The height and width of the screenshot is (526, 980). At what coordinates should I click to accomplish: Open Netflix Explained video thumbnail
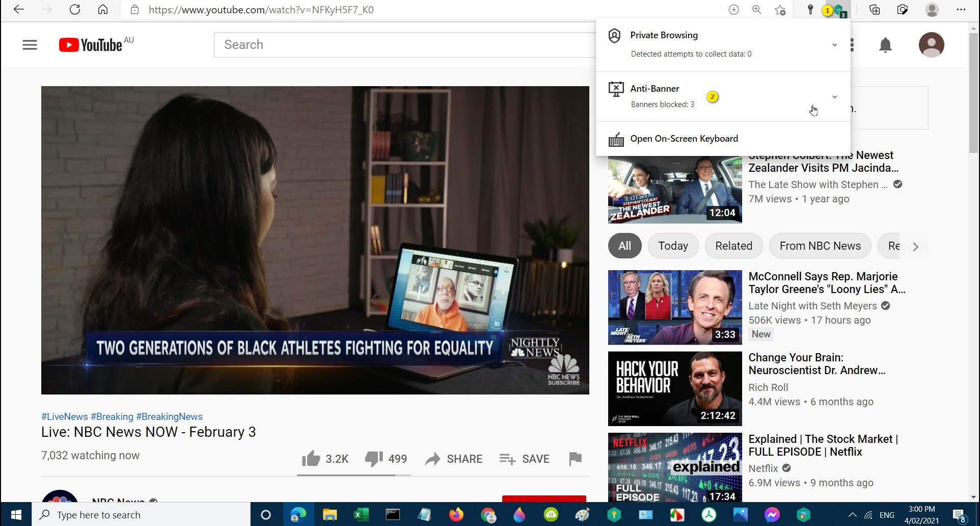pyautogui.click(x=675, y=467)
